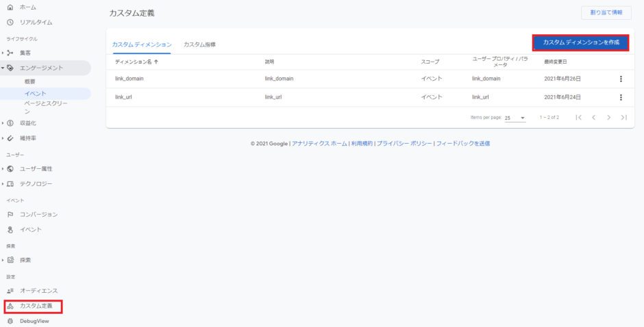Click the next page arrow

608,118
